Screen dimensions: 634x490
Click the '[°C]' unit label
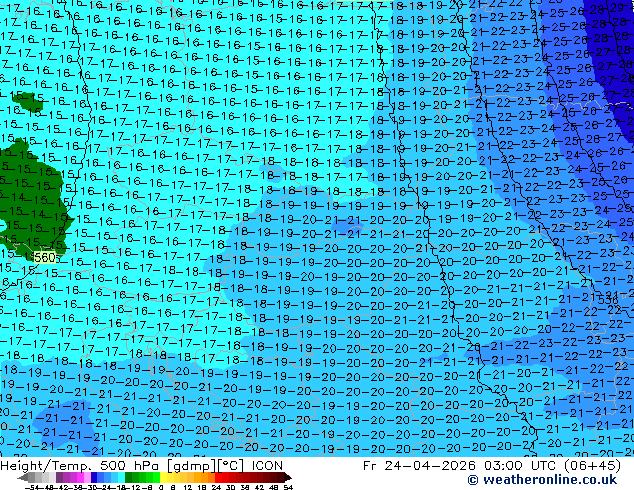pos(231,466)
